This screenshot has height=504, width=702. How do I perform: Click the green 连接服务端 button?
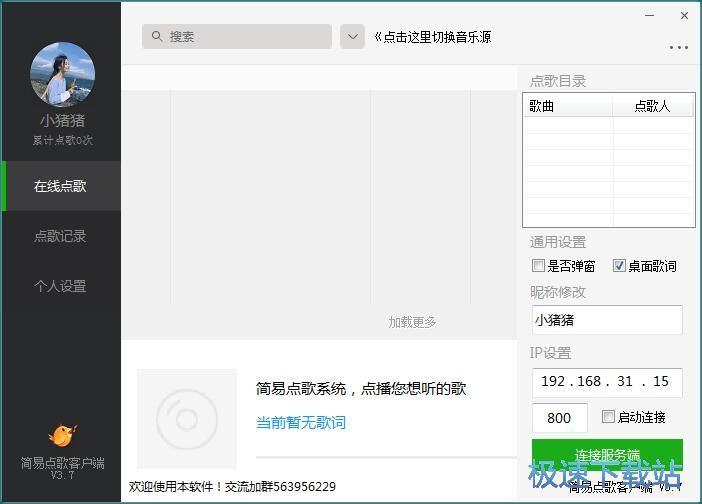pyautogui.click(x=607, y=455)
